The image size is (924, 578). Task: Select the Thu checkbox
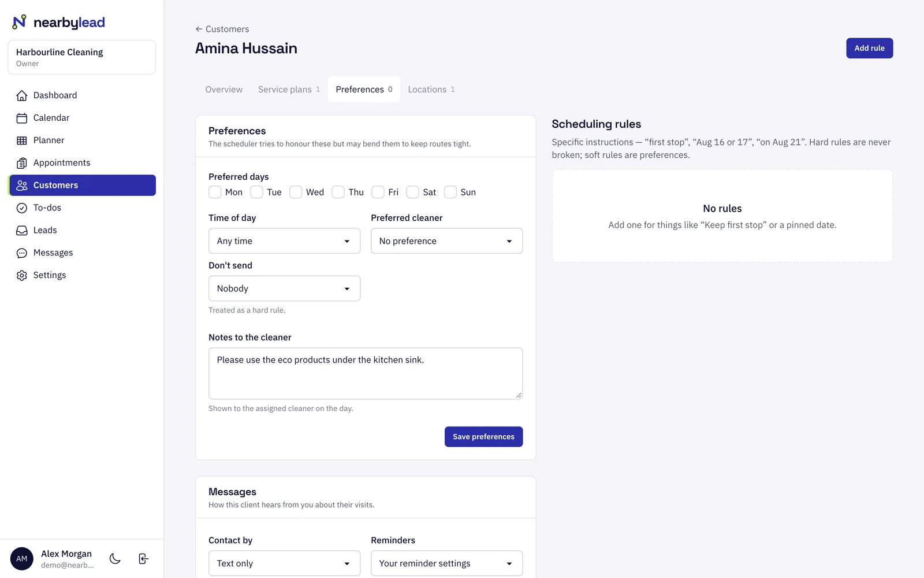338,192
